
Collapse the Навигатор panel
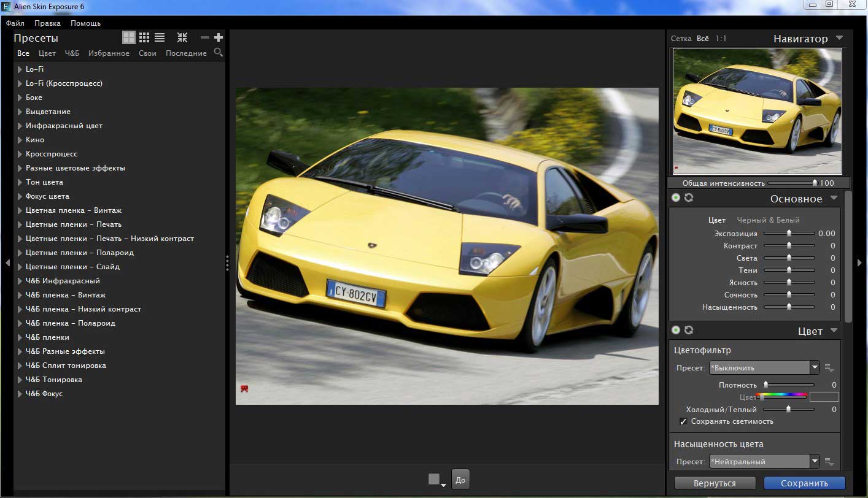[840, 38]
